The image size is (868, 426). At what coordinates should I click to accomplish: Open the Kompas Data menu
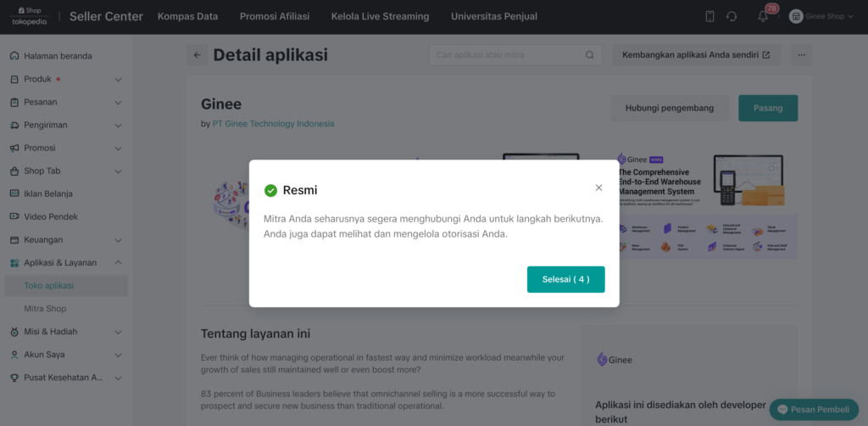(187, 17)
